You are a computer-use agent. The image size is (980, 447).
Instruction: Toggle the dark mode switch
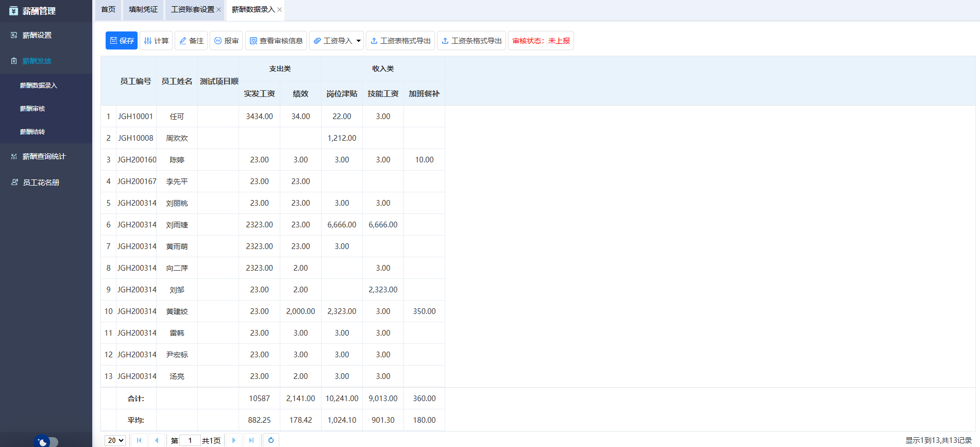click(46, 442)
